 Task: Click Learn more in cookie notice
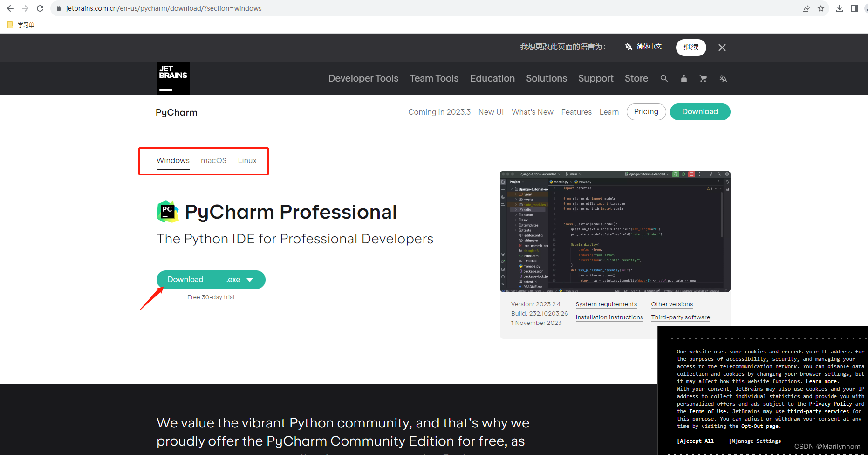click(821, 381)
